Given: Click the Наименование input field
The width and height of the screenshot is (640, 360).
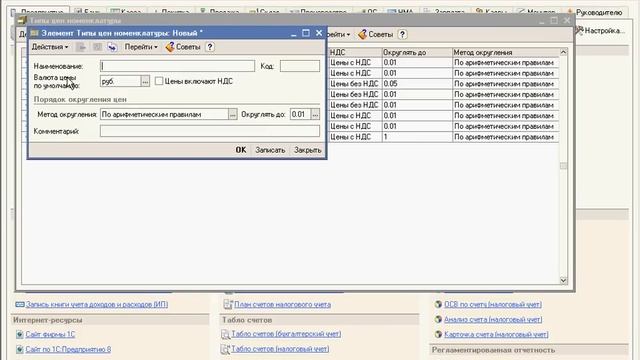Looking at the screenshot, I should coord(177,66).
